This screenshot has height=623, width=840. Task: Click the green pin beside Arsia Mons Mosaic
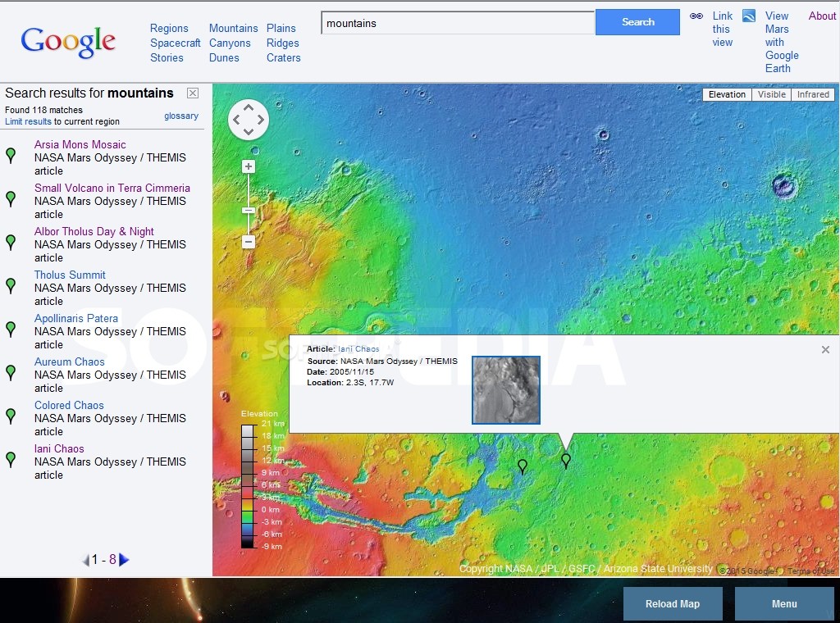(11, 155)
